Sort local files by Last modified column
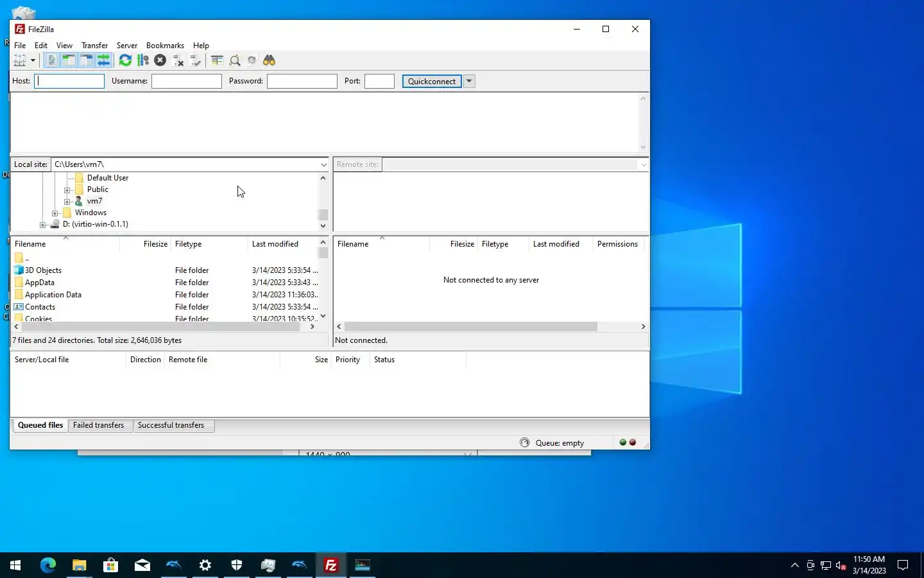 pos(283,244)
